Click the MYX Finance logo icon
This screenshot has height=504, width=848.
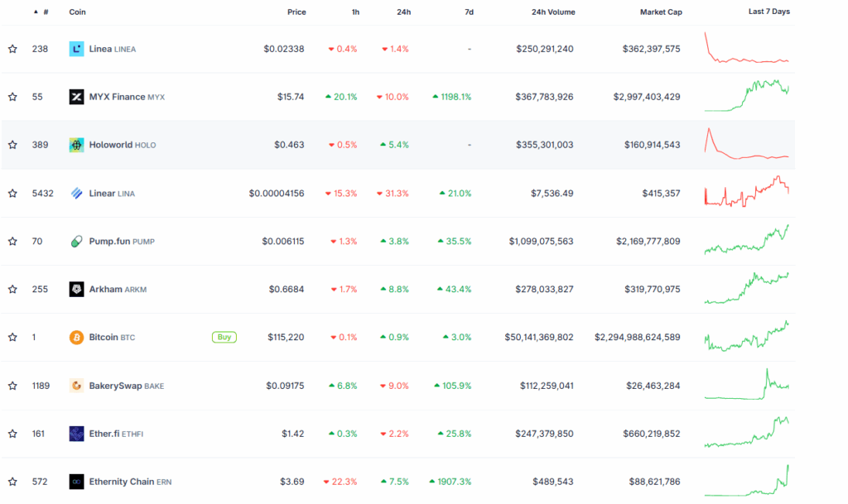(76, 97)
